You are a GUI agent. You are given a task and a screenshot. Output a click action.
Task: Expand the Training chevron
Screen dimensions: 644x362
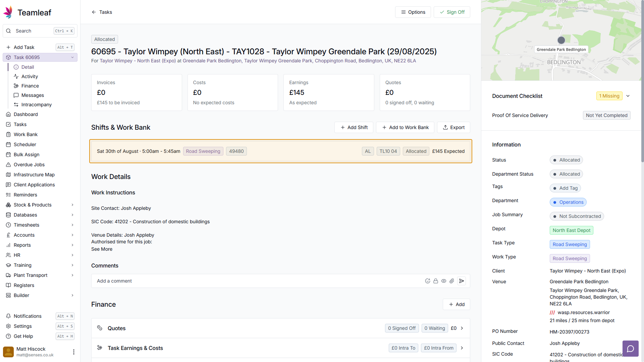(x=72, y=265)
